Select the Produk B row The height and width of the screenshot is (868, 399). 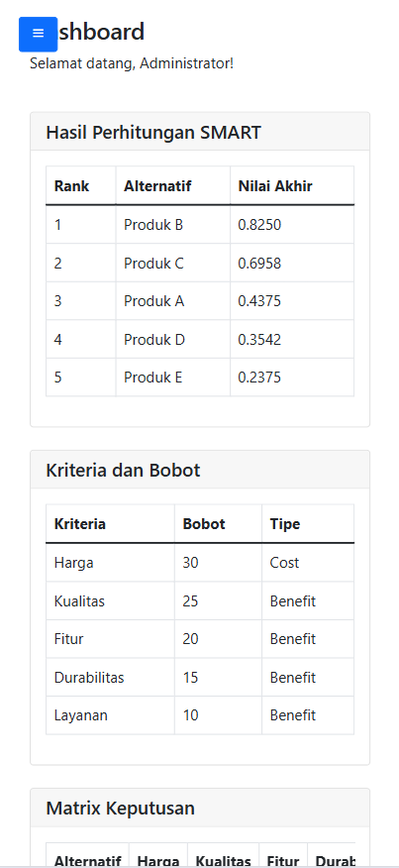[x=200, y=225]
